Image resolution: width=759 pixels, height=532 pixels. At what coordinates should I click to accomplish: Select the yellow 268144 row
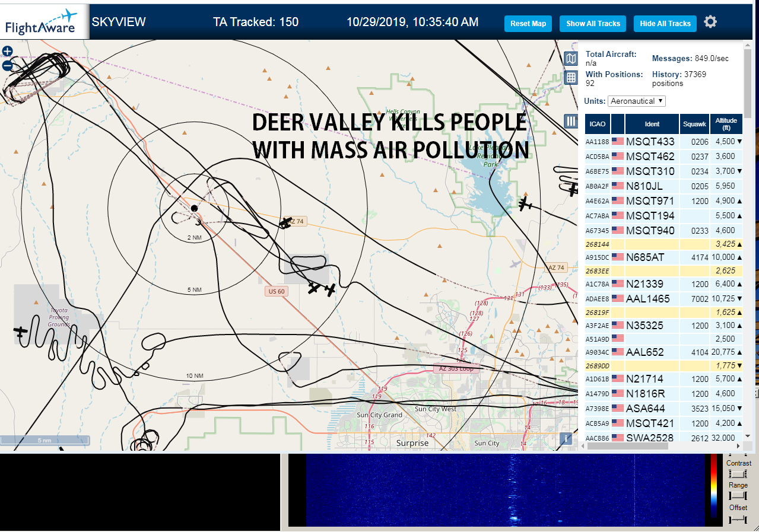(x=664, y=244)
